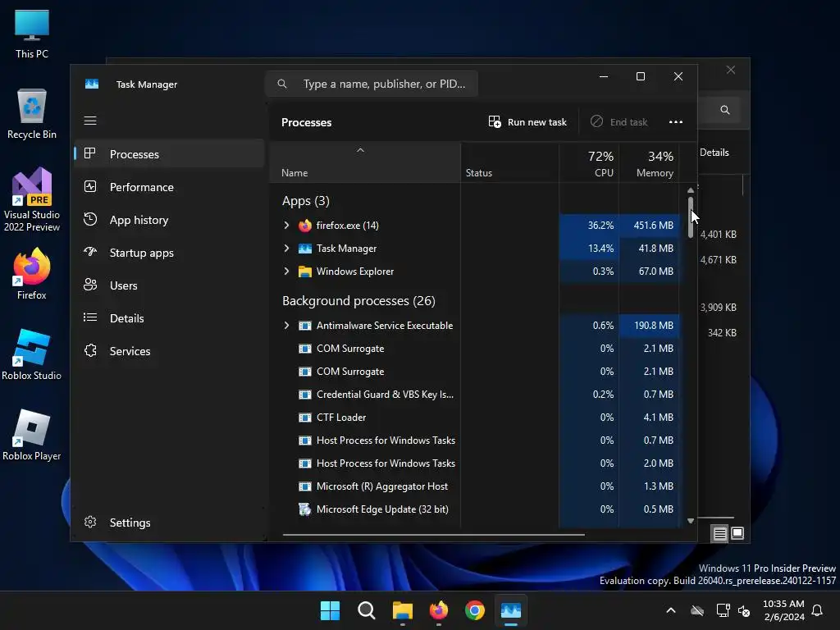Open the hamburger navigation menu in Task Manager
Screen dimensions: 840x630
point(90,121)
